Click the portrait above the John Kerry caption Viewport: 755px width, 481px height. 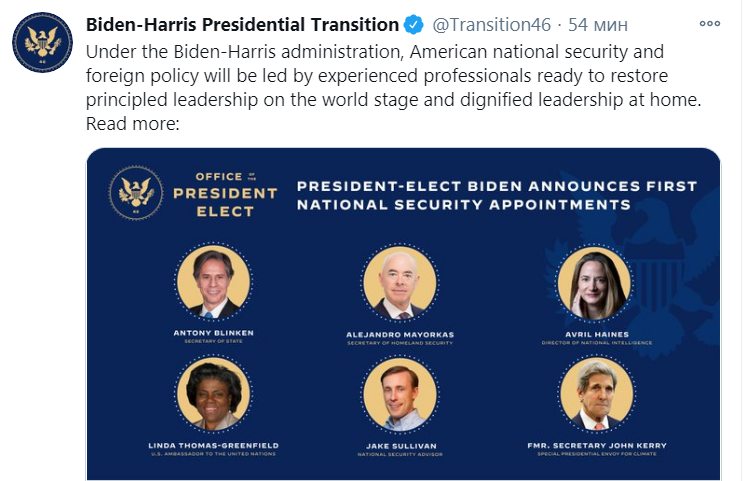pos(595,394)
